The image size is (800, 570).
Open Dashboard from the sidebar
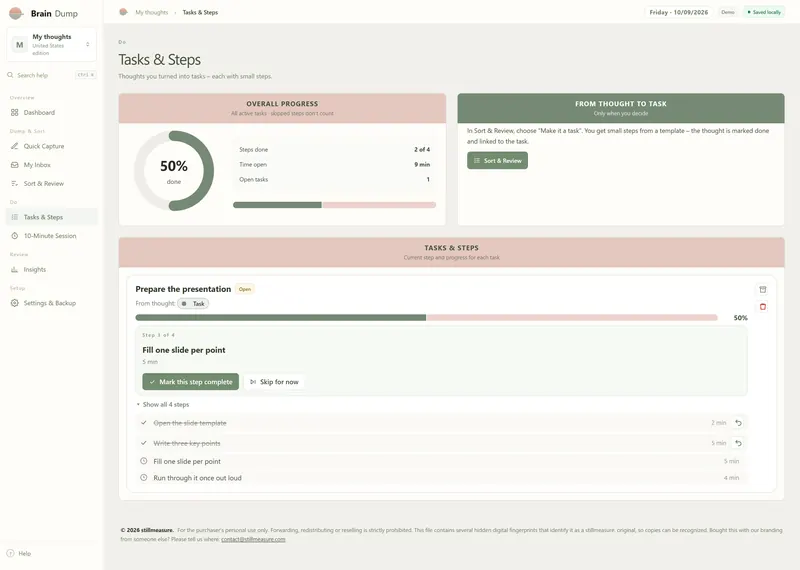52,112
